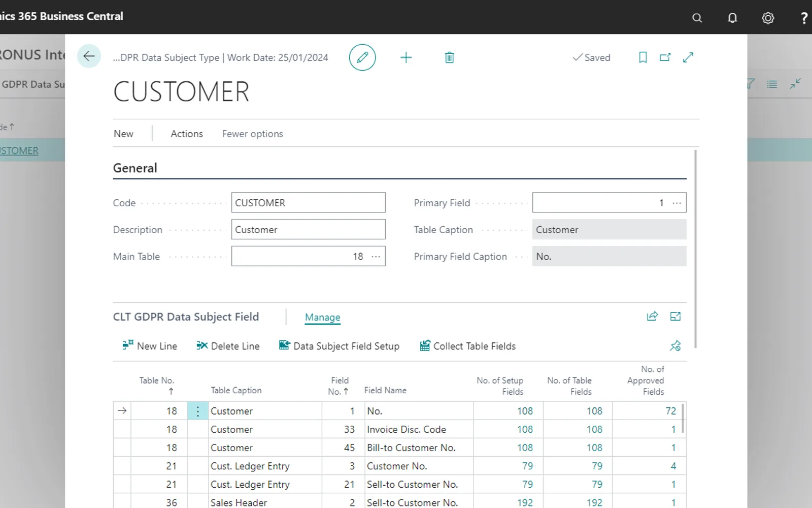
Task: Sort by Table No. column header
Action: [157, 385]
